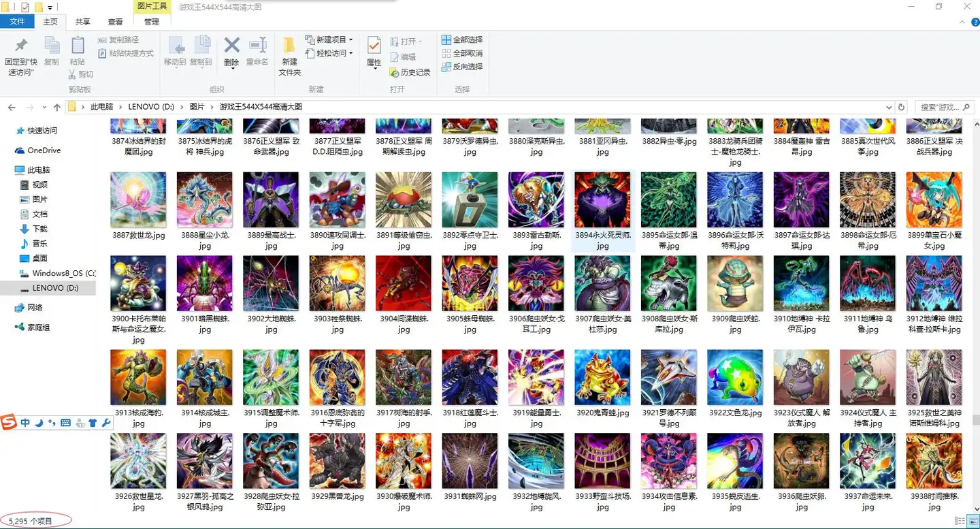Click 复制路径 (Copy path)

click(118, 40)
